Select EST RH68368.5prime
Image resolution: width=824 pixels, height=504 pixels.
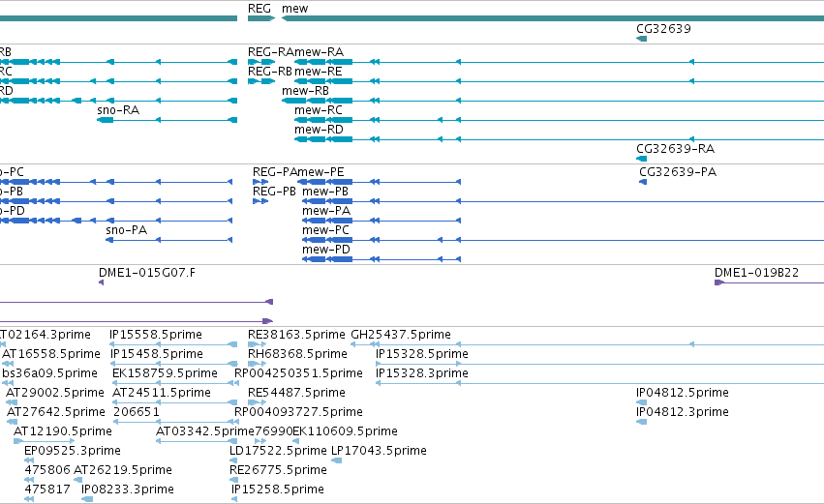(x=297, y=354)
